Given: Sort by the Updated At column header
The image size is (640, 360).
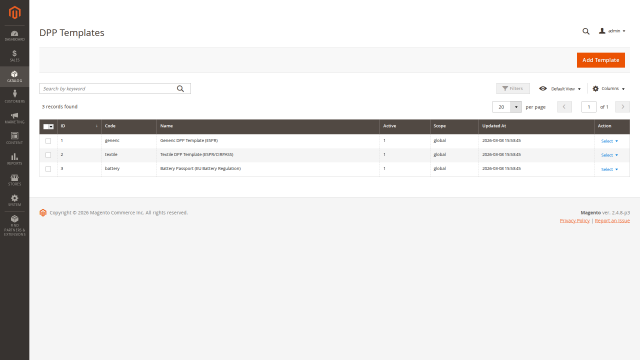Looking at the screenshot, I should [x=536, y=126].
